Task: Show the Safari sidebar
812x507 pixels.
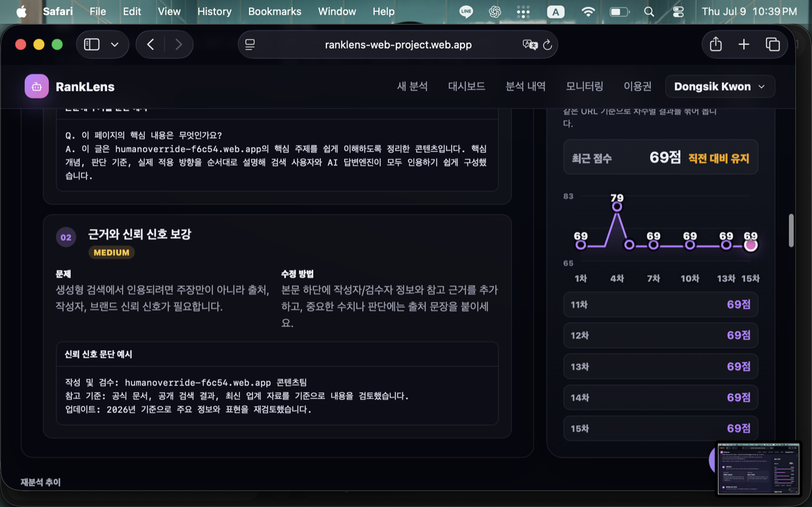Action: click(92, 44)
